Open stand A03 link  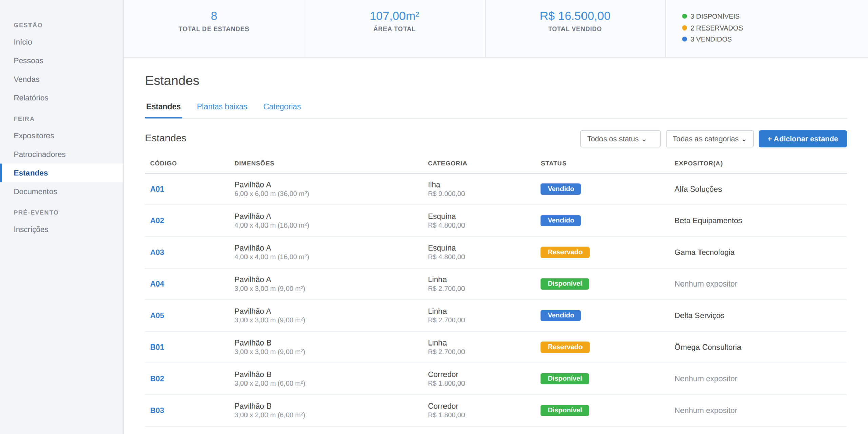[x=157, y=252]
